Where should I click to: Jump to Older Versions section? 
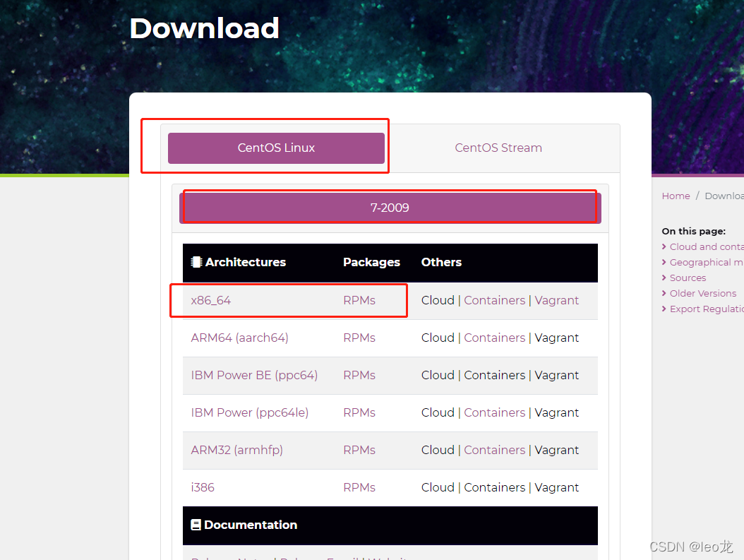tap(703, 294)
